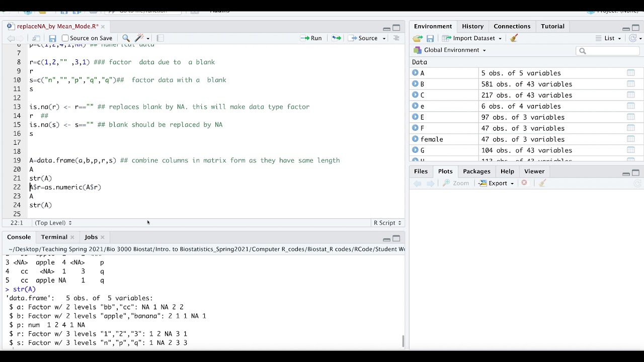
Task: Switch to Terminal tab
Action: tap(54, 237)
